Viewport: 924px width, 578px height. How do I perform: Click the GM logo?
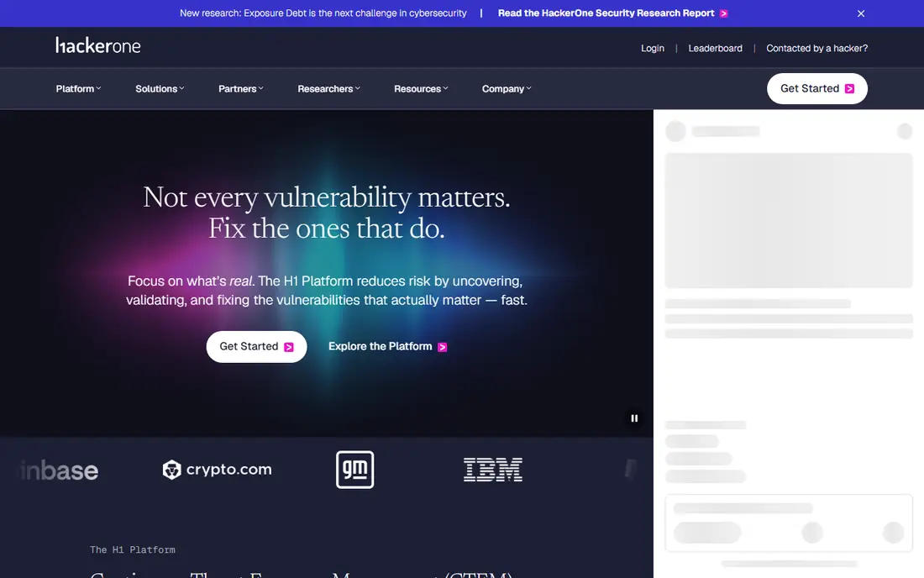[x=354, y=470]
